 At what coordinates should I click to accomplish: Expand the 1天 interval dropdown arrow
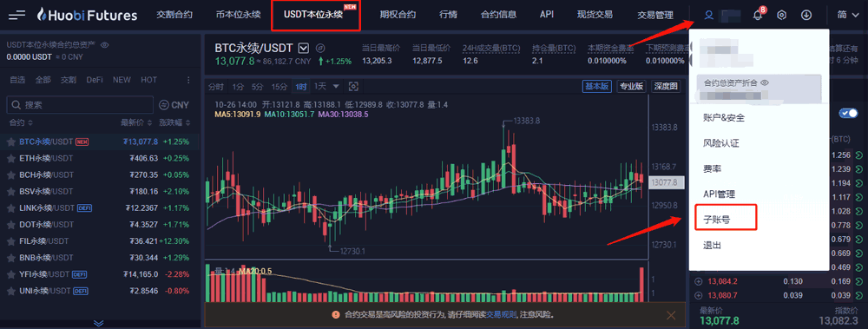point(335,87)
